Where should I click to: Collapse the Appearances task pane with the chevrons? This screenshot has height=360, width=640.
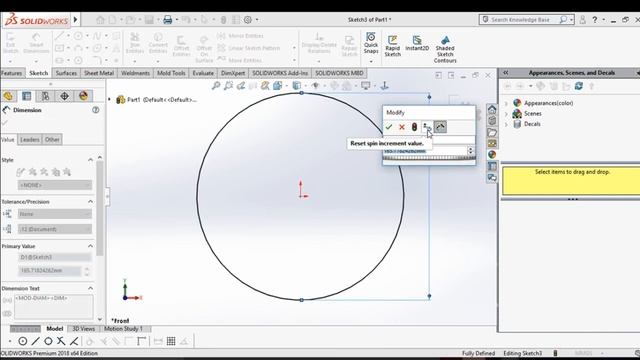pyautogui.click(x=505, y=73)
